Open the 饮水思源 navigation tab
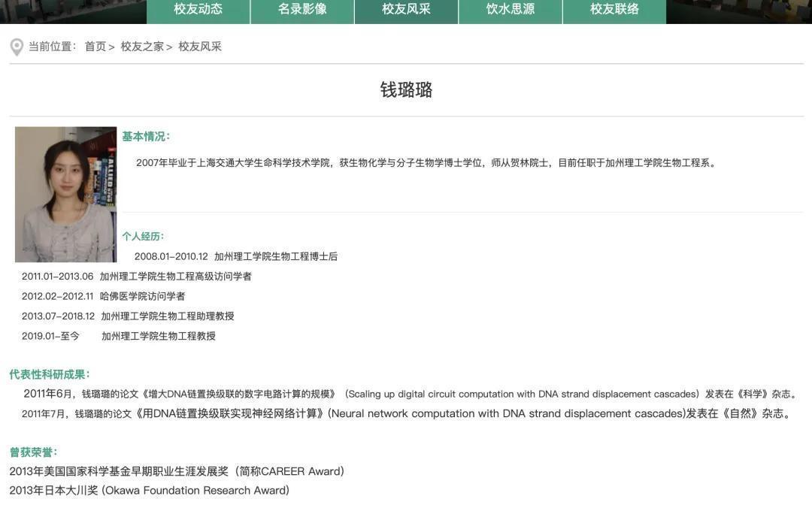Image resolution: width=812 pixels, height=505 pixels. (x=510, y=10)
